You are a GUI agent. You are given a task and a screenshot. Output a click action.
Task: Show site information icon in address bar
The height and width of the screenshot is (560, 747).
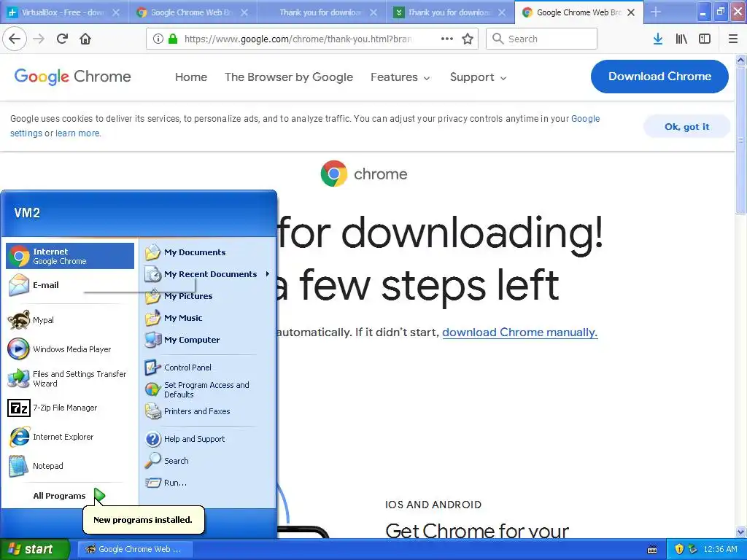pyautogui.click(x=158, y=39)
